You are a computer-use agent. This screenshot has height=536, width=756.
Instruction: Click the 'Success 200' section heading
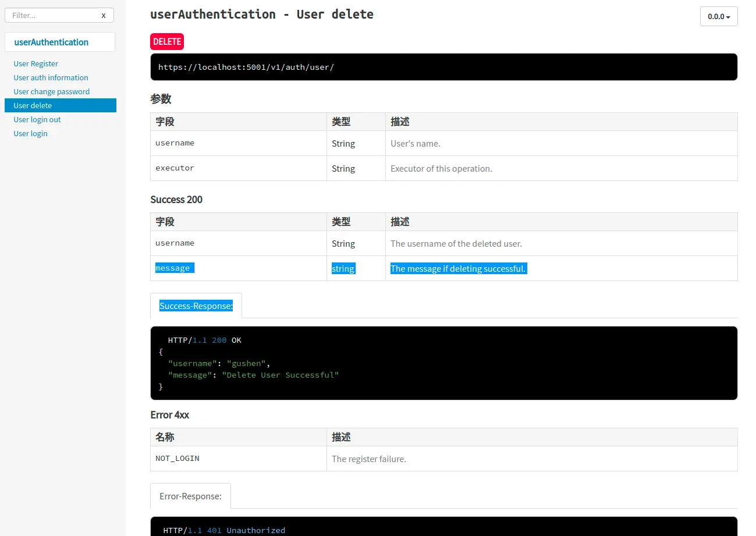[x=176, y=200]
